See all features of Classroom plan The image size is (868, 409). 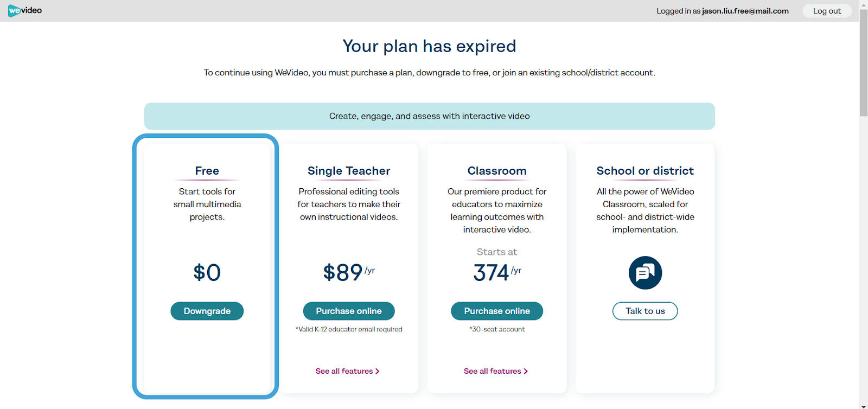tap(495, 372)
